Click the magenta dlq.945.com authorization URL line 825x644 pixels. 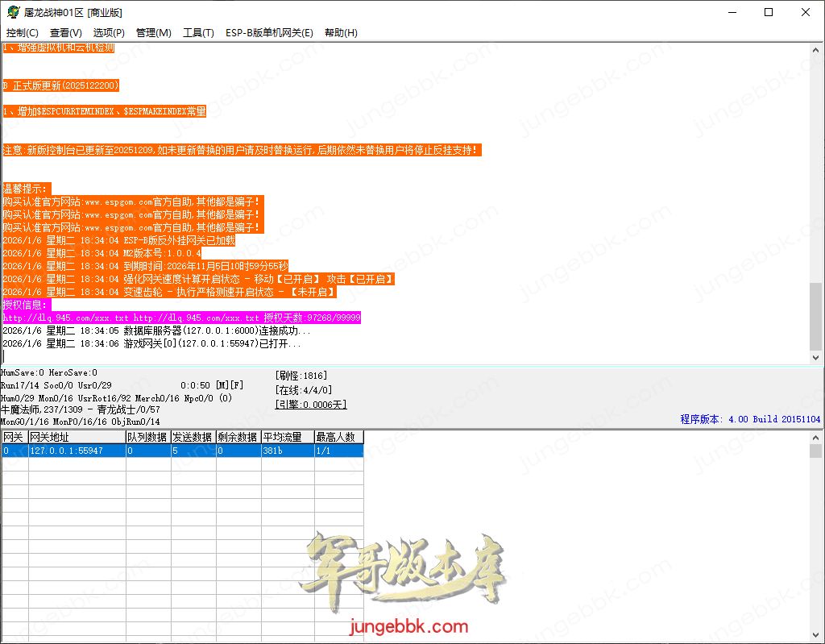(181, 318)
